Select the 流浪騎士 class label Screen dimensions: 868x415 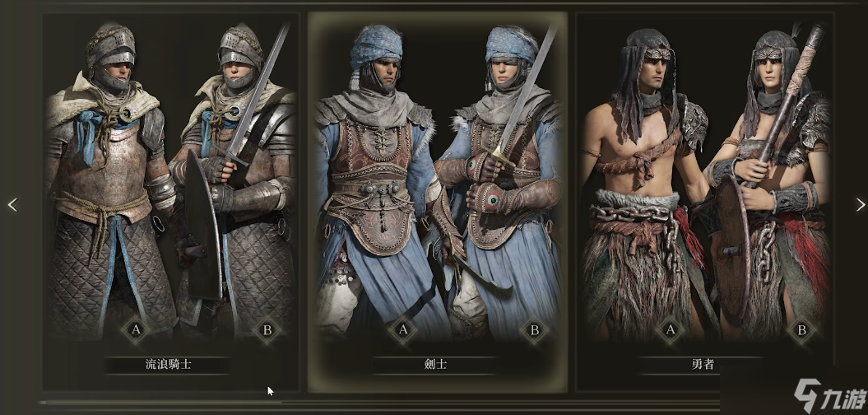168,365
